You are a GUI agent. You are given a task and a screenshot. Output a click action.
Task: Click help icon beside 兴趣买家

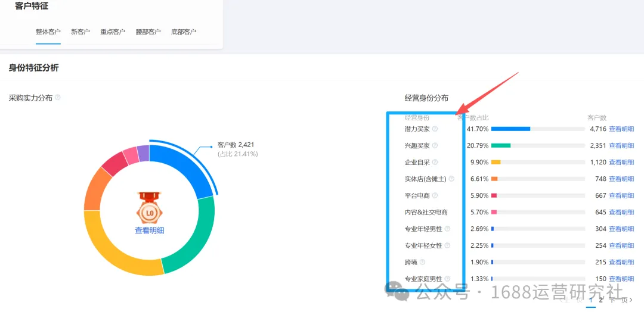point(435,145)
